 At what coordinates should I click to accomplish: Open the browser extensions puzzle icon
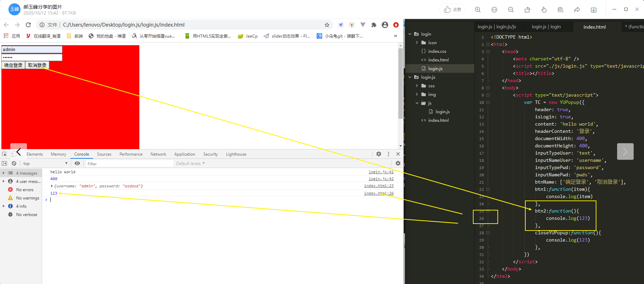[x=374, y=25]
